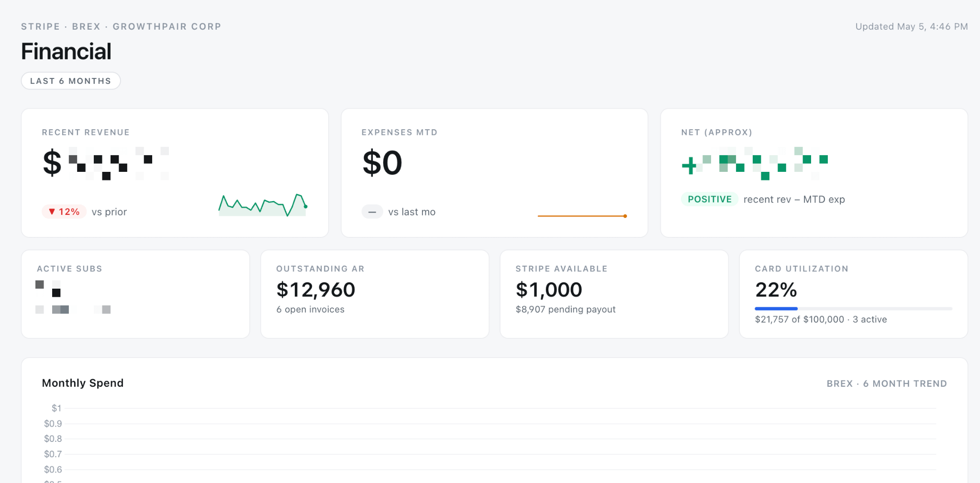Click the $8,907 pending payout text
Image resolution: width=980 pixels, height=483 pixels.
coord(566,309)
